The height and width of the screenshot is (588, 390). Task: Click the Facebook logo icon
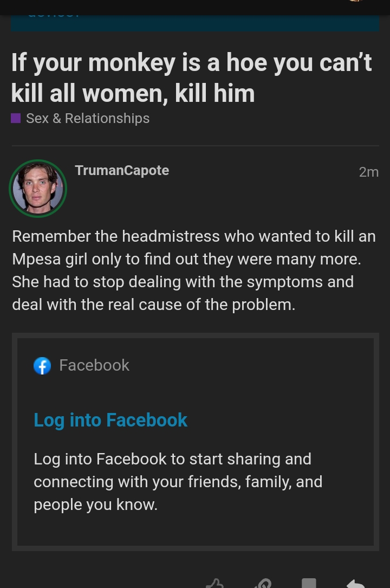42,366
